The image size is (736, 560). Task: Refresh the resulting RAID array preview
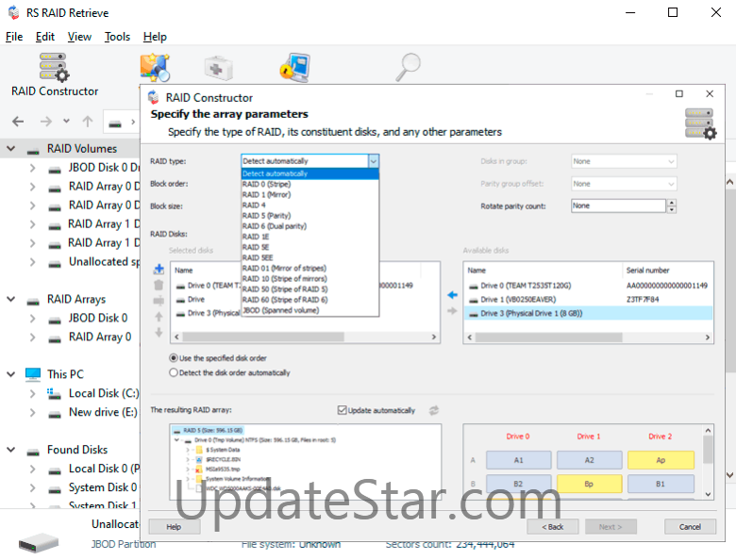[434, 410]
